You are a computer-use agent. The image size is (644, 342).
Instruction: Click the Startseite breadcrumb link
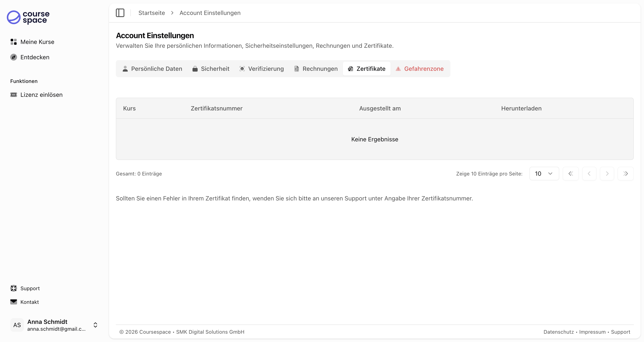(x=151, y=13)
